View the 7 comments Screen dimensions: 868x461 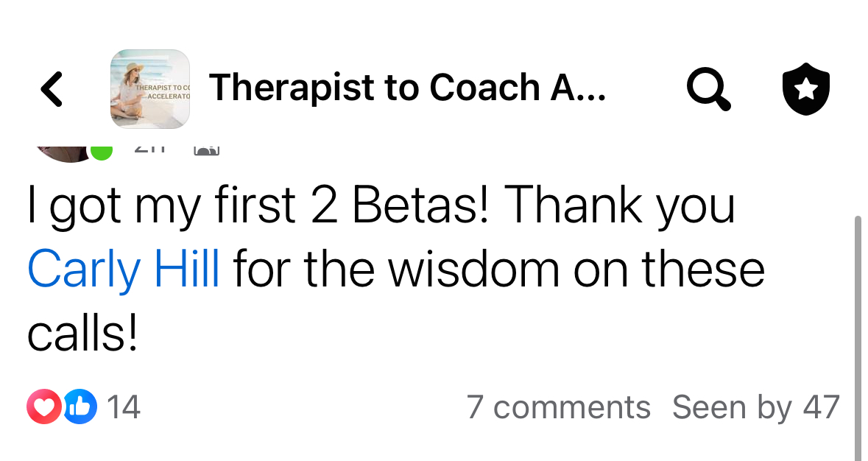coord(558,407)
